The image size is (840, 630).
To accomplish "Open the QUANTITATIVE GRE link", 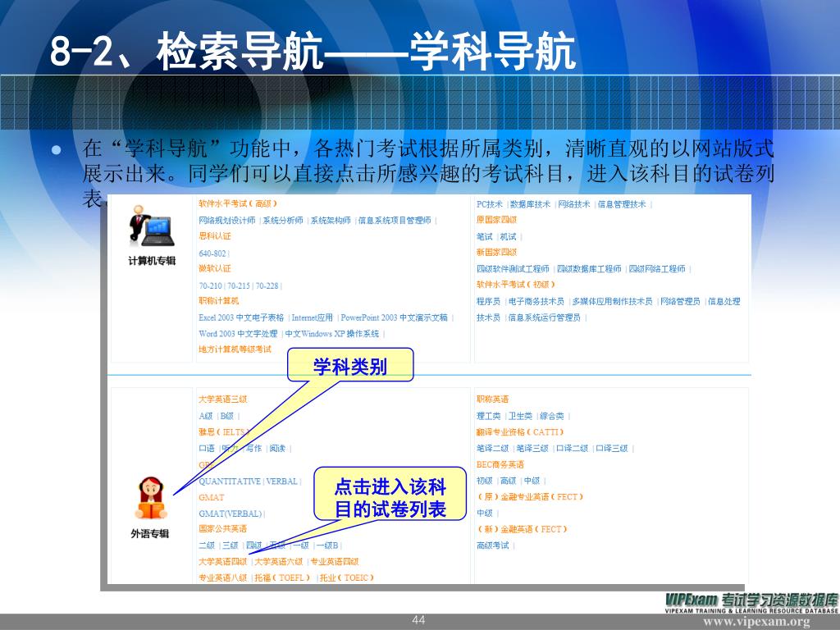I will point(230,482).
